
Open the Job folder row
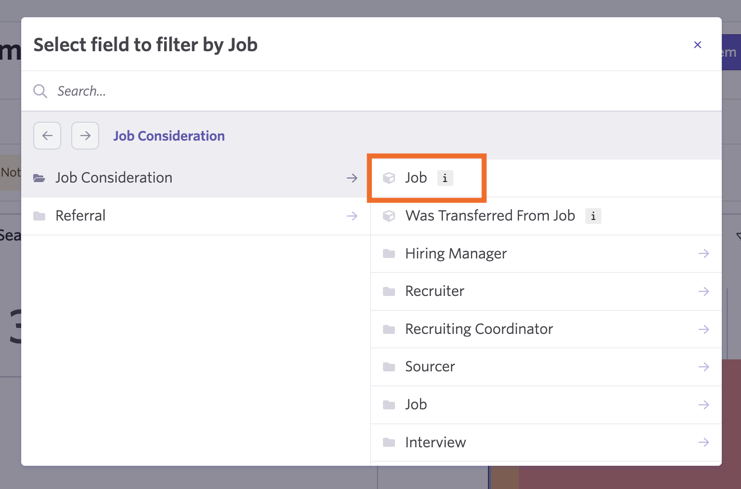pos(546,405)
